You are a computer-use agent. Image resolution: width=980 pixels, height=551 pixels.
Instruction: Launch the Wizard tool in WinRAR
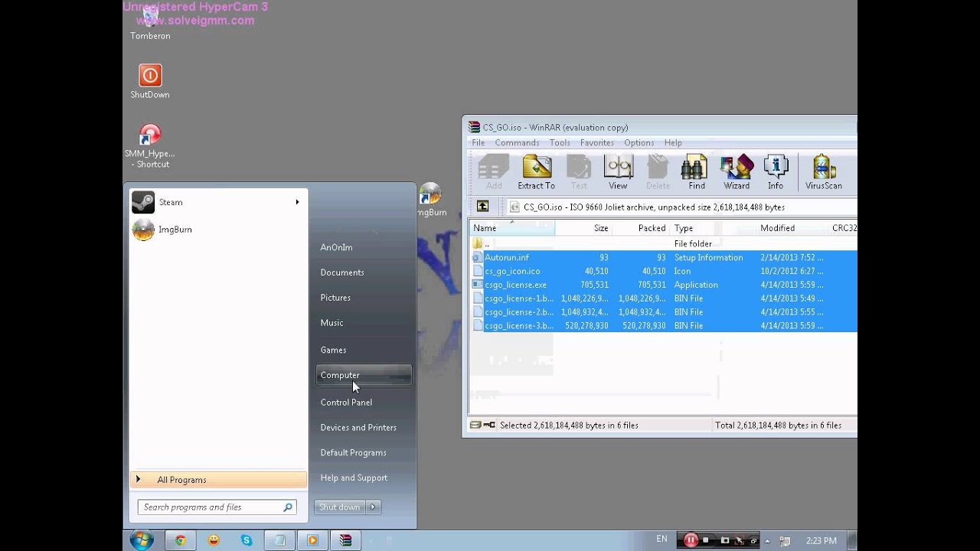coord(737,172)
